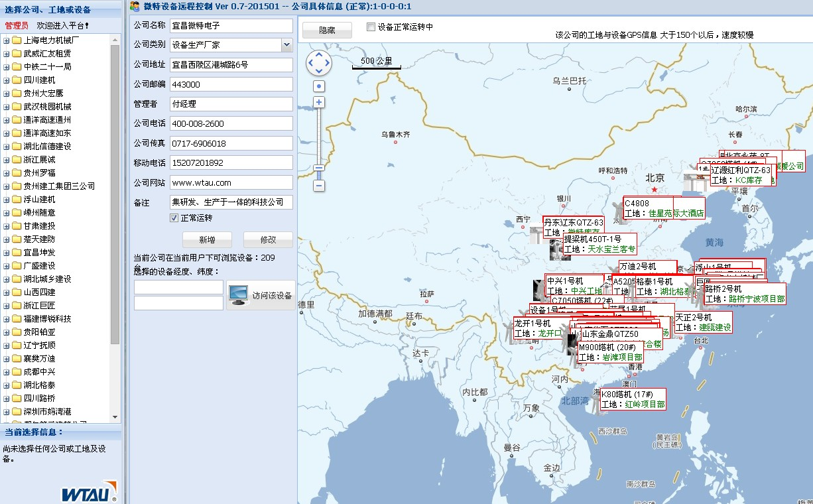Screen dimensions: 813x504
Task: Select 福建博锐科技 in the company tree
Action: 47,319
